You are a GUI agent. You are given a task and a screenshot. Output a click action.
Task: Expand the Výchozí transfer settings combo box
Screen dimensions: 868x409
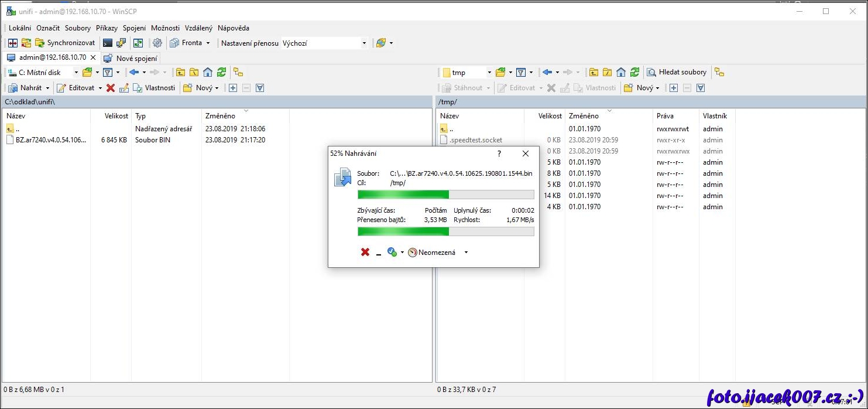pos(363,43)
